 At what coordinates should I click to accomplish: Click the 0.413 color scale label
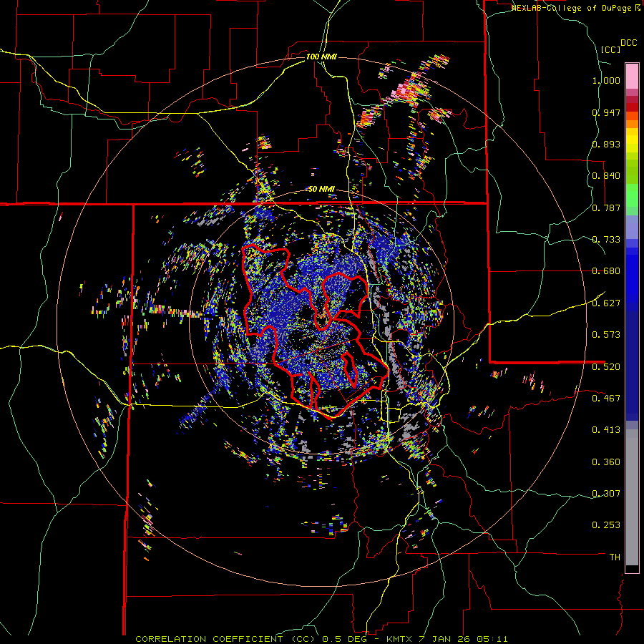point(606,430)
